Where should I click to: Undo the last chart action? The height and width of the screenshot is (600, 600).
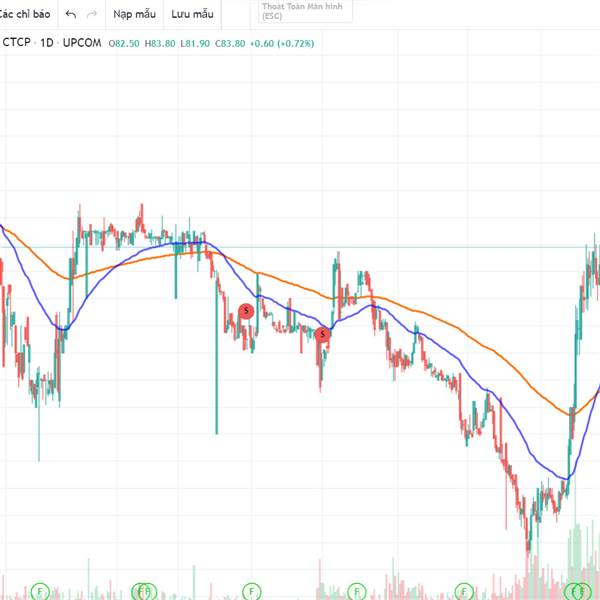71,15
